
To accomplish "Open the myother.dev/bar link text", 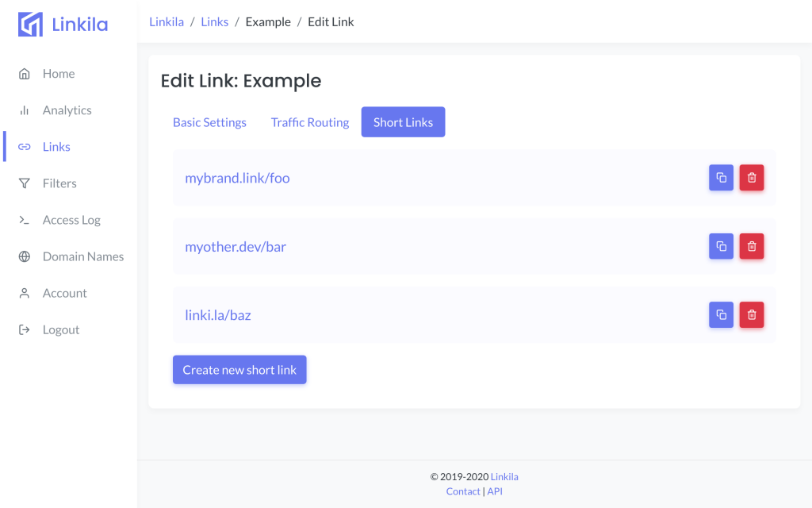I will coord(236,246).
